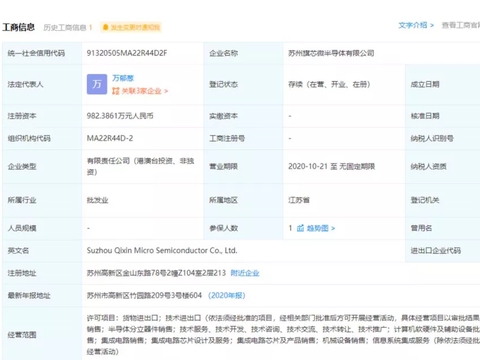Select industry value 批发业
Screen dimensions: 480x360
pos(97,200)
